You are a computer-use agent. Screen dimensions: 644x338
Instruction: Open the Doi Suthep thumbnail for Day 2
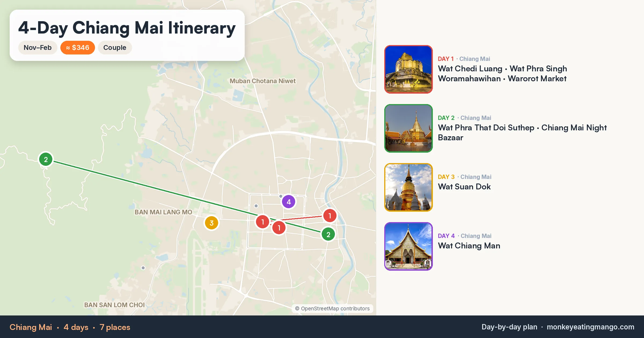[408, 128]
